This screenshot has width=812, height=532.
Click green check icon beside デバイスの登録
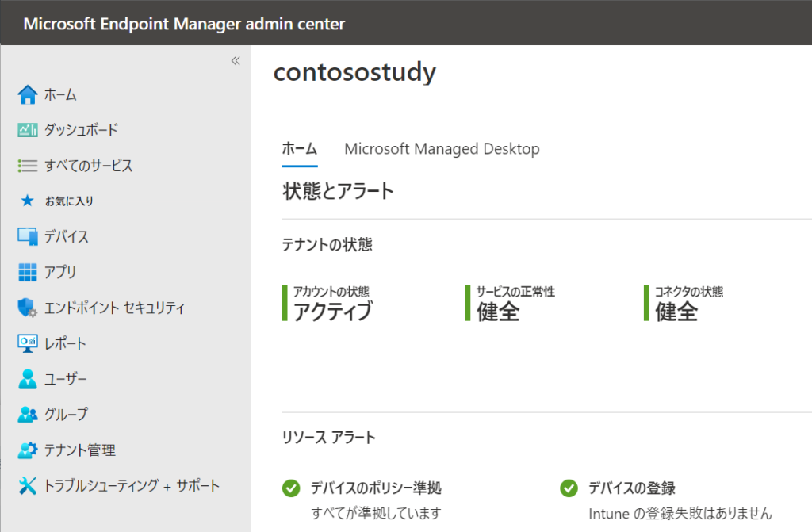click(569, 488)
